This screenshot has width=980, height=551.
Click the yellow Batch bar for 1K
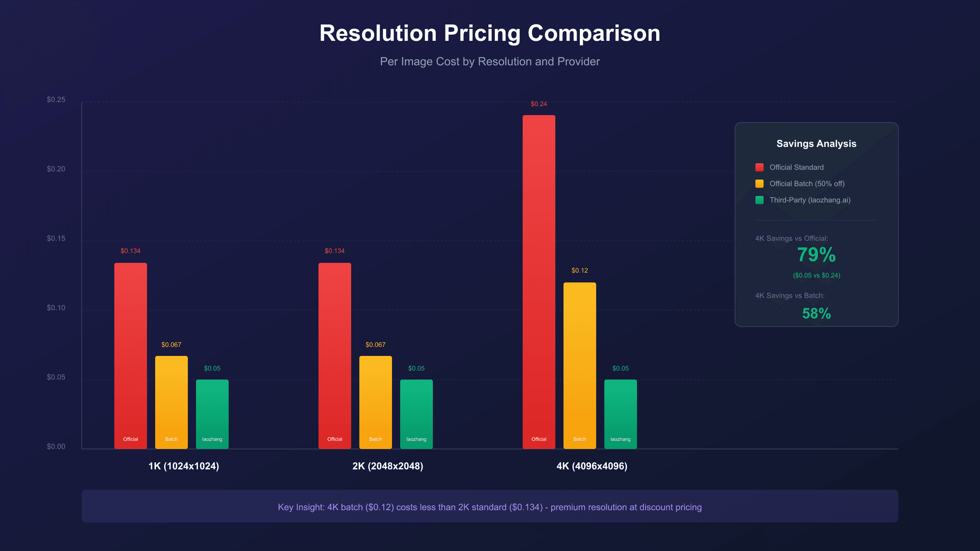click(171, 402)
